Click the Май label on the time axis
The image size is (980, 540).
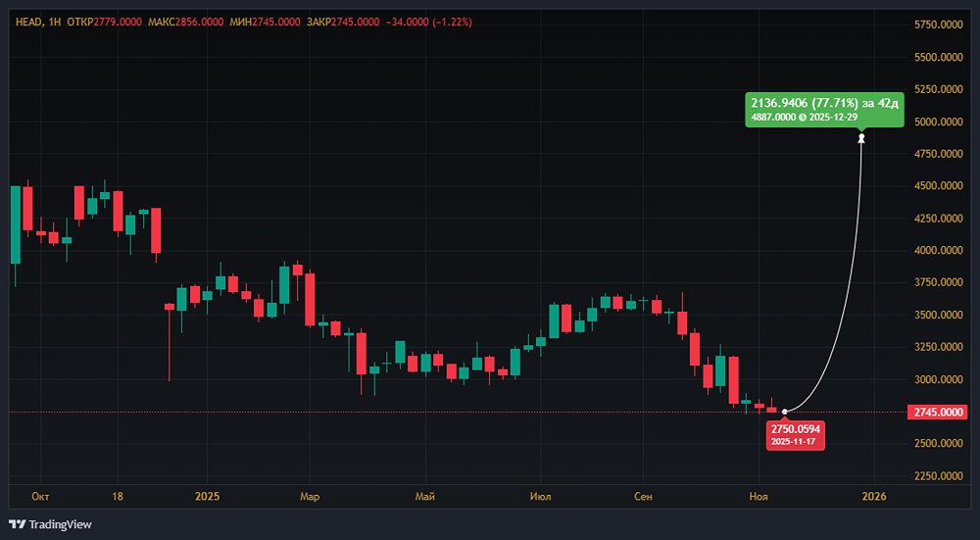coord(425,497)
